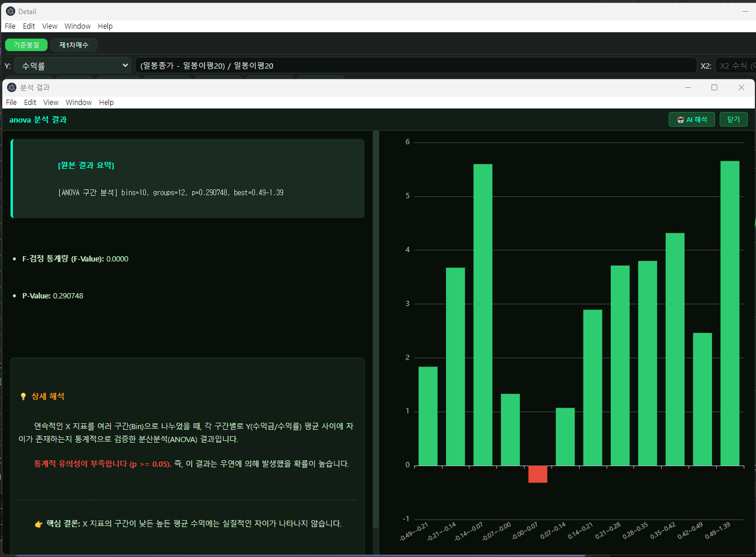
Task: Open File menu in Detail window
Action: pyautogui.click(x=10, y=26)
